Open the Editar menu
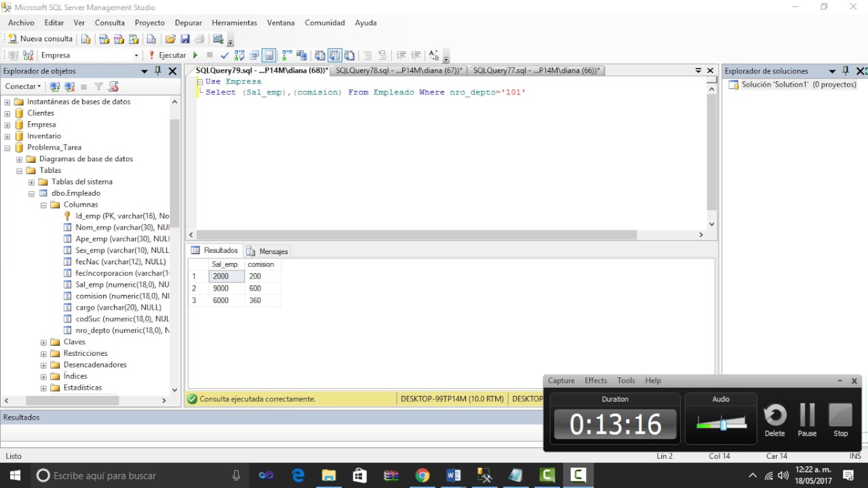 (x=54, y=22)
